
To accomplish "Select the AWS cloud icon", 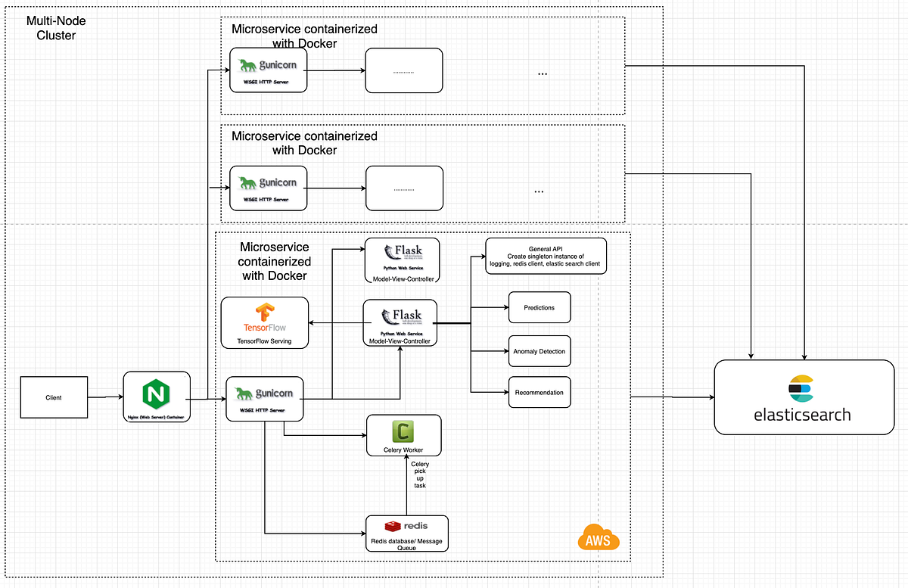I will (x=598, y=536).
